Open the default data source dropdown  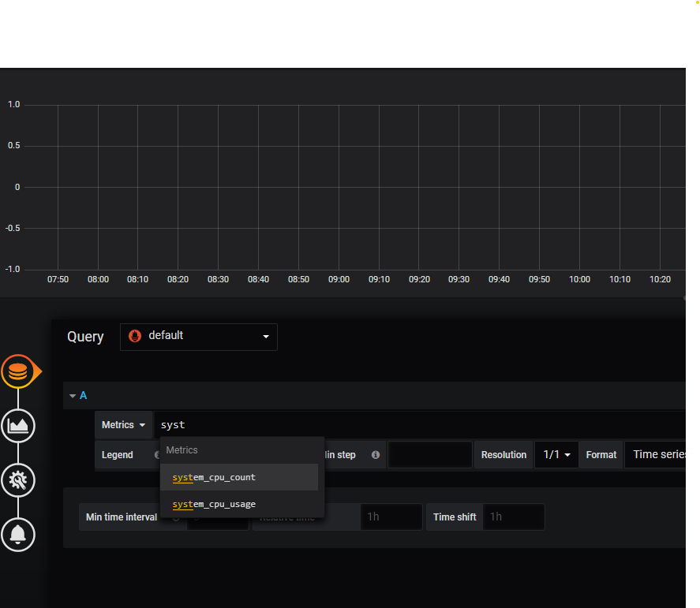(x=199, y=337)
